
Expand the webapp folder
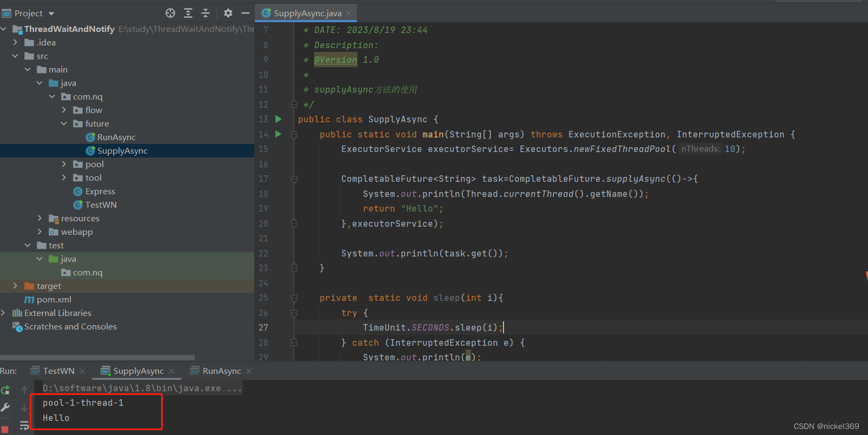[39, 232]
